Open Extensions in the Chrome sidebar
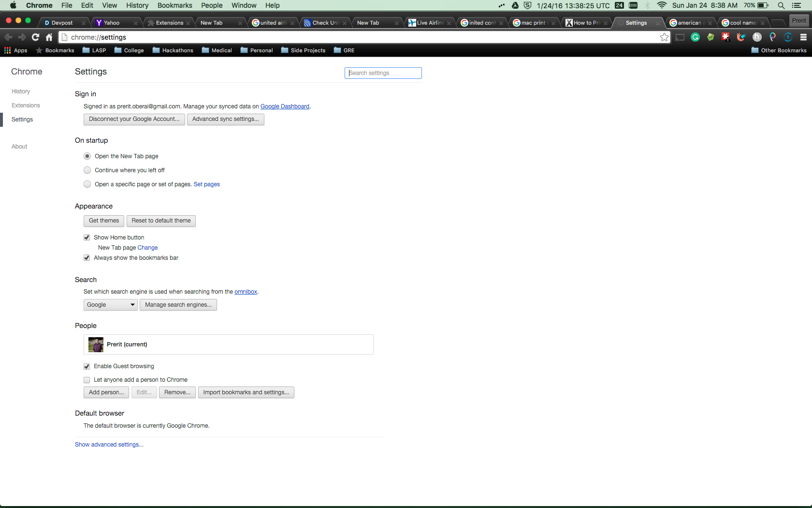This screenshot has width=812, height=508. (x=26, y=105)
